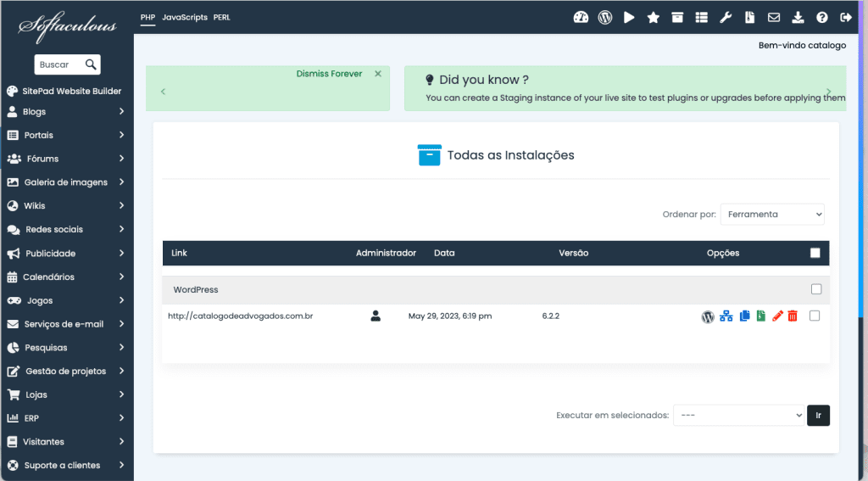Open the catalogodeadvogados.com.br link
Screen dimensions: 868x481
coord(240,316)
